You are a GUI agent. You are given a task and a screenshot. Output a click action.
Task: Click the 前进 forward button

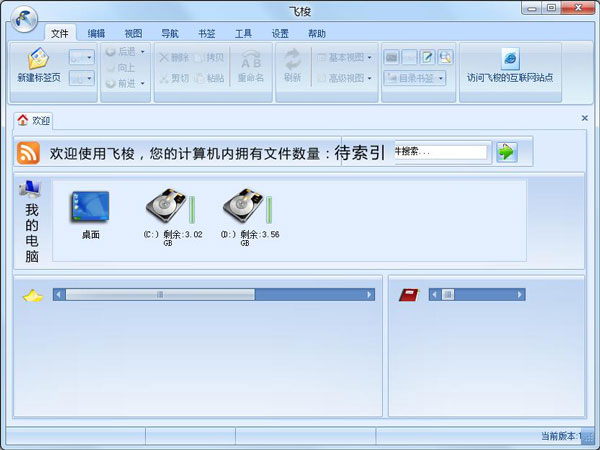(121, 83)
